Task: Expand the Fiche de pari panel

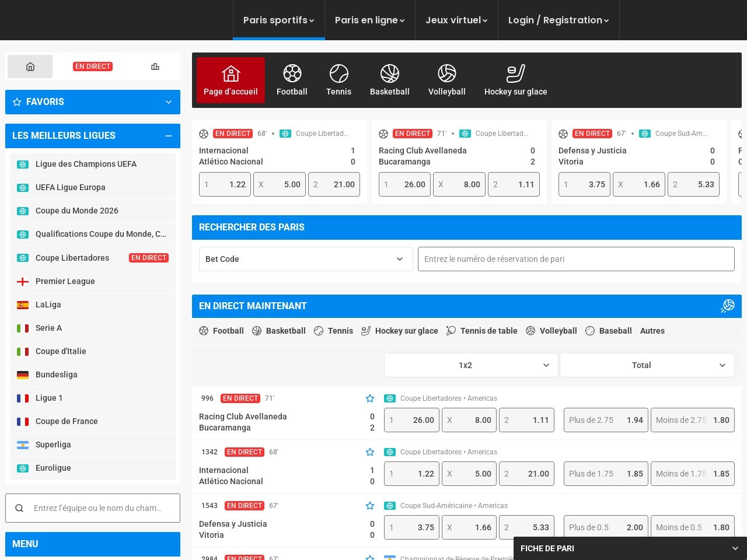Action: pos(630,548)
